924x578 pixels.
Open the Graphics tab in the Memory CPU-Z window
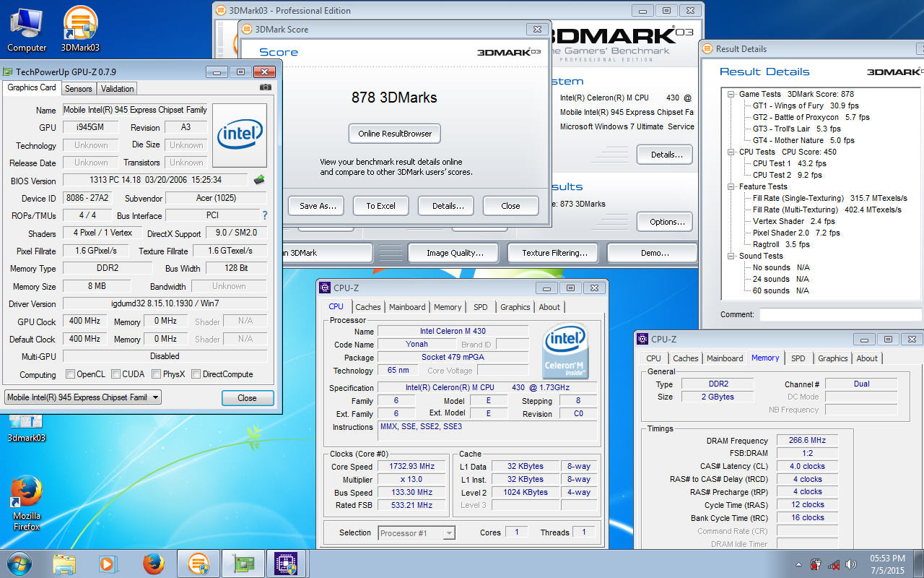click(x=832, y=358)
